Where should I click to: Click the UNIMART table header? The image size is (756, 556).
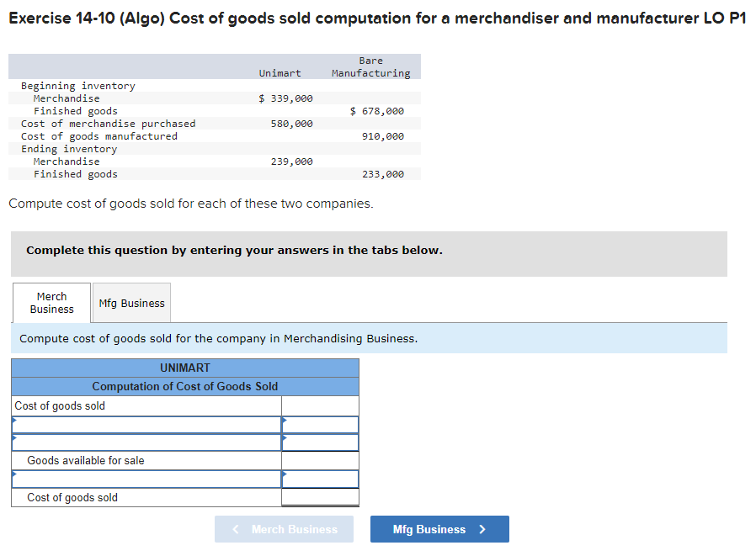[184, 368]
